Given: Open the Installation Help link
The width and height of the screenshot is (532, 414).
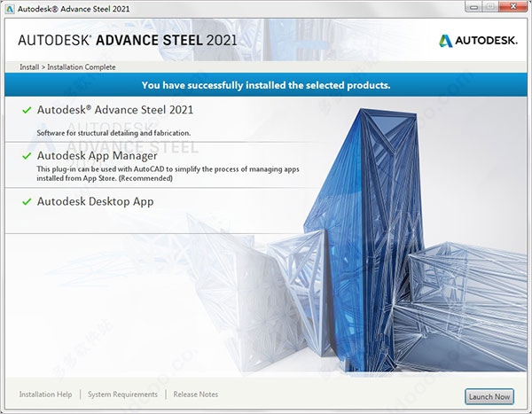Looking at the screenshot, I should [x=45, y=394].
